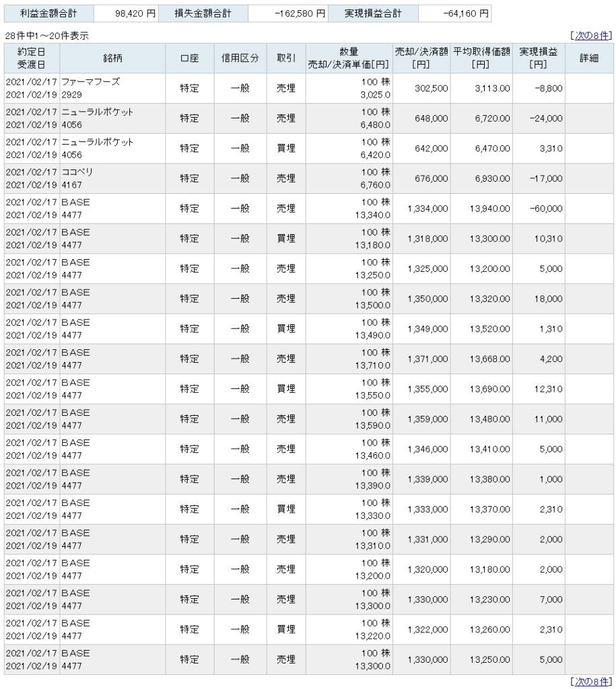Select the 信用区分 column header

240,58
